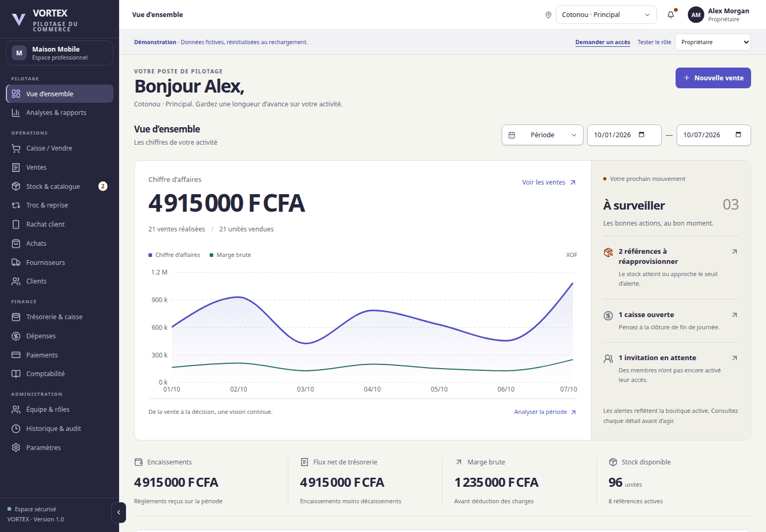
Task: Click the location pin icon
Action: click(548, 15)
